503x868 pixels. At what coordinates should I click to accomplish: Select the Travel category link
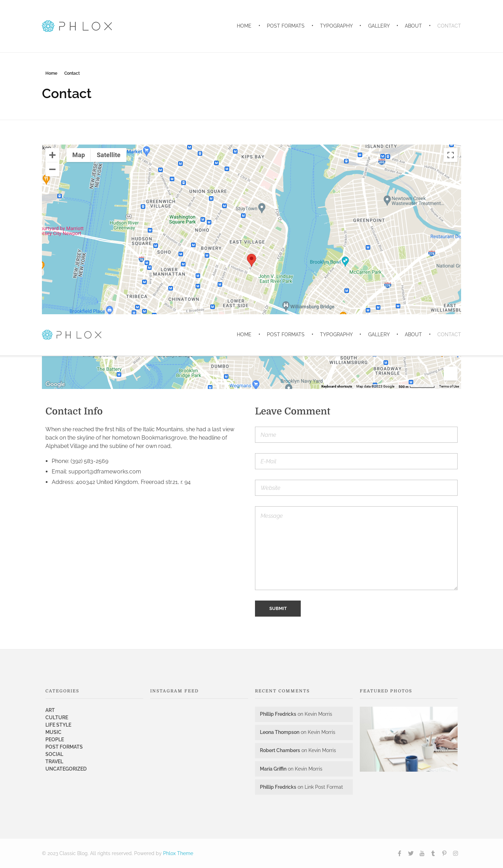54,762
